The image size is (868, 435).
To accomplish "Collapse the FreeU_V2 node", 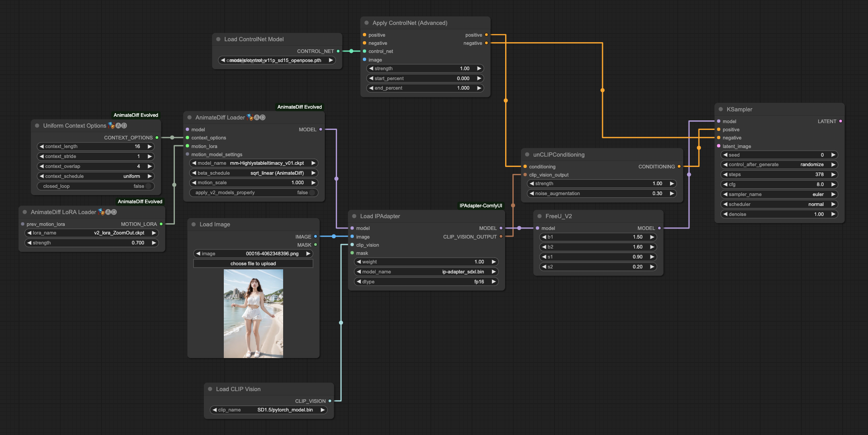I will pyautogui.click(x=540, y=216).
